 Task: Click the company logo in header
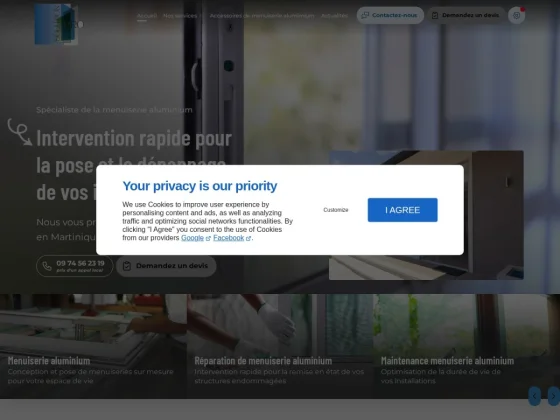tap(56, 24)
